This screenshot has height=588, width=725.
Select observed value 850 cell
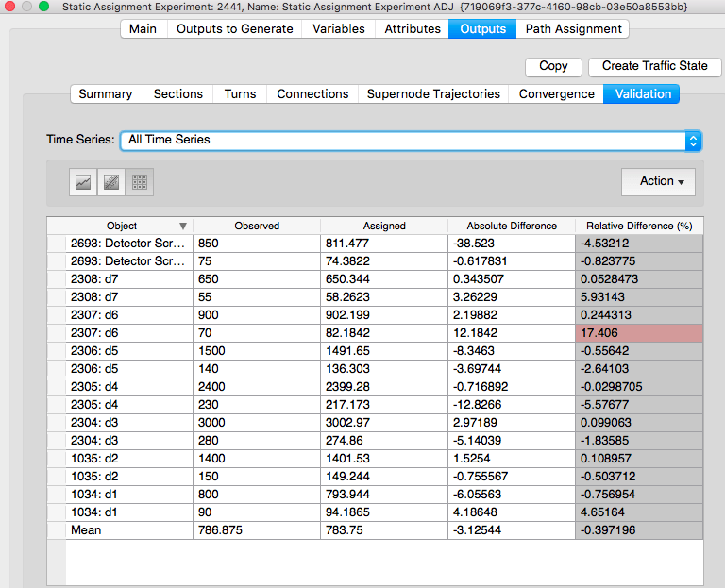[x=257, y=244]
